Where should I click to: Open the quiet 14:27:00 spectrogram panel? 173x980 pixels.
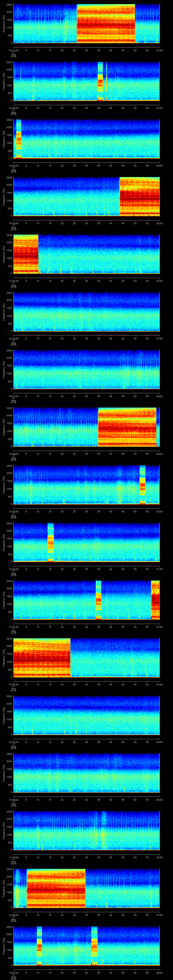point(86,369)
